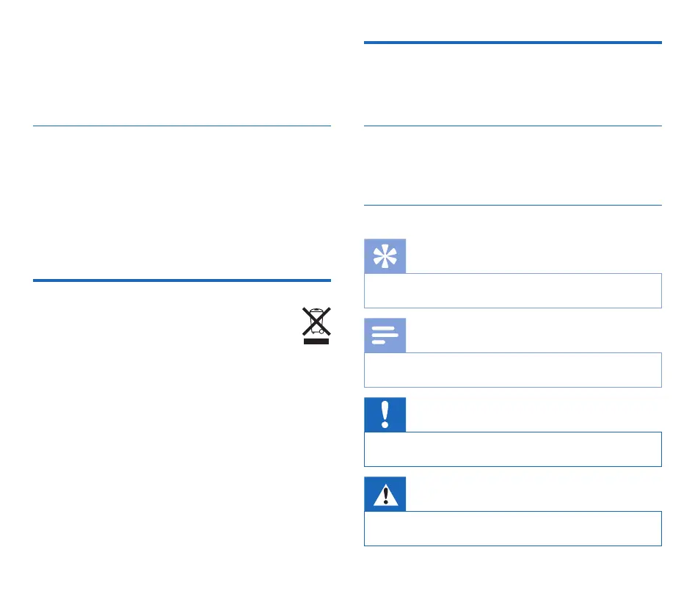
Task: Click the empty box below the asterisk icon
Action: pos(513,291)
